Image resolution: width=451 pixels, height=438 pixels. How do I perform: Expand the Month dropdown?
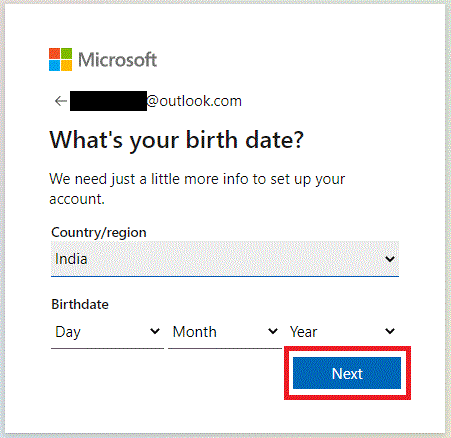coord(225,332)
